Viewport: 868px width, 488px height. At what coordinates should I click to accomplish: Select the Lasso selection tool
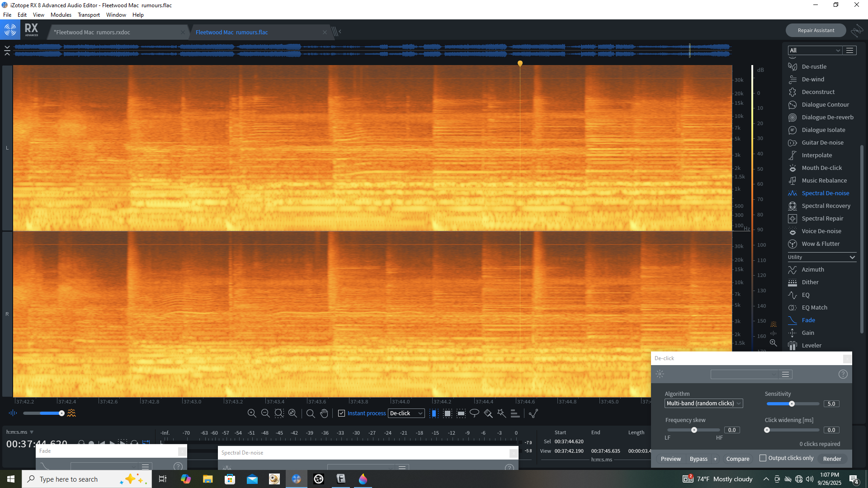click(474, 413)
